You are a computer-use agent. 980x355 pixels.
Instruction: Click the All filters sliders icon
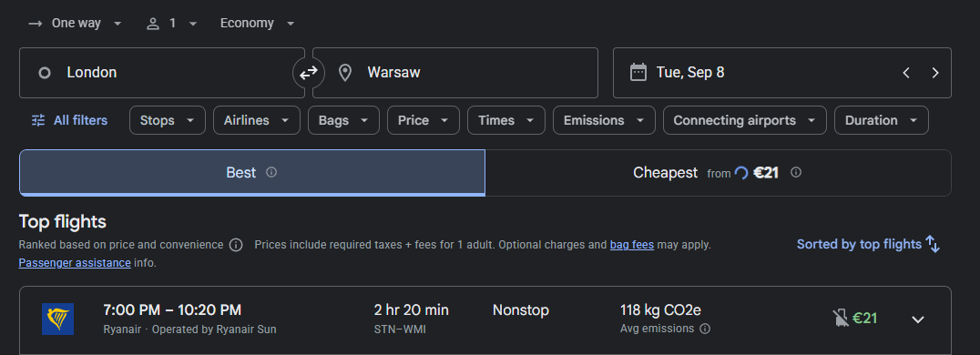click(38, 121)
